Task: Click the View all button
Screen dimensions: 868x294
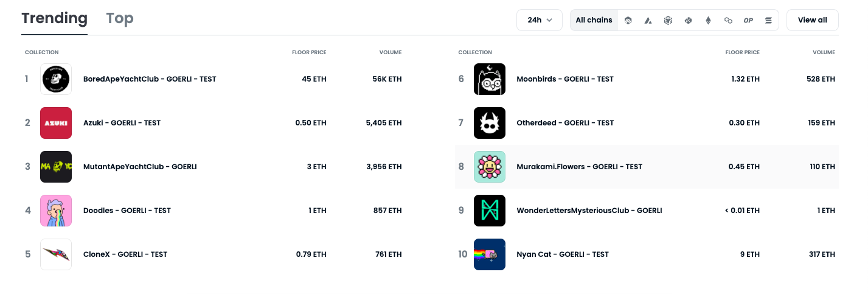Action: point(812,20)
